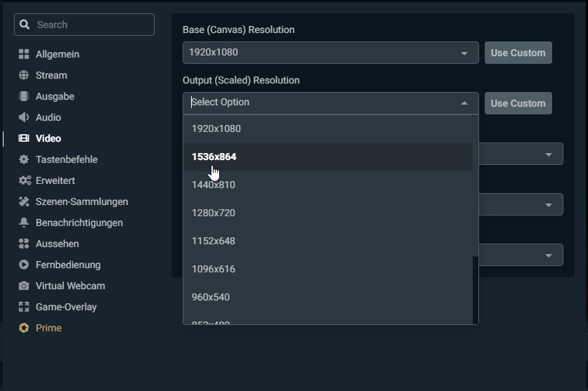588x391 pixels.
Task: Go to the Szenen-Sammlungen settings page
Action: coord(81,201)
